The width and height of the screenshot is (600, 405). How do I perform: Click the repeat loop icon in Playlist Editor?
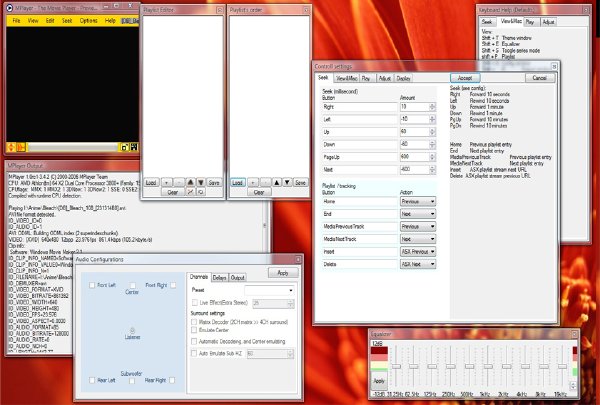pyautogui.click(x=201, y=192)
